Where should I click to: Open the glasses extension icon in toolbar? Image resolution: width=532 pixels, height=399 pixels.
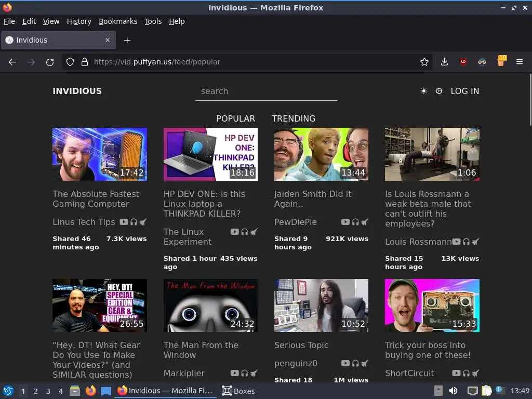tap(482, 62)
